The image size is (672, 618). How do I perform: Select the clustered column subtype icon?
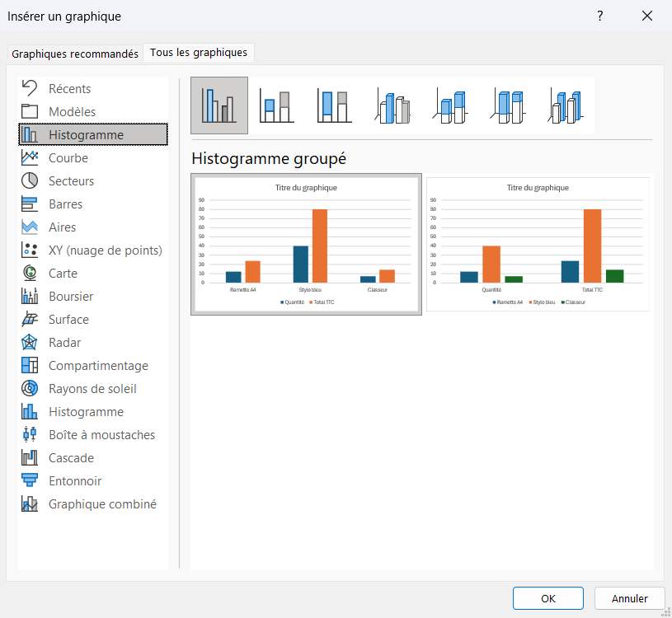(219, 105)
